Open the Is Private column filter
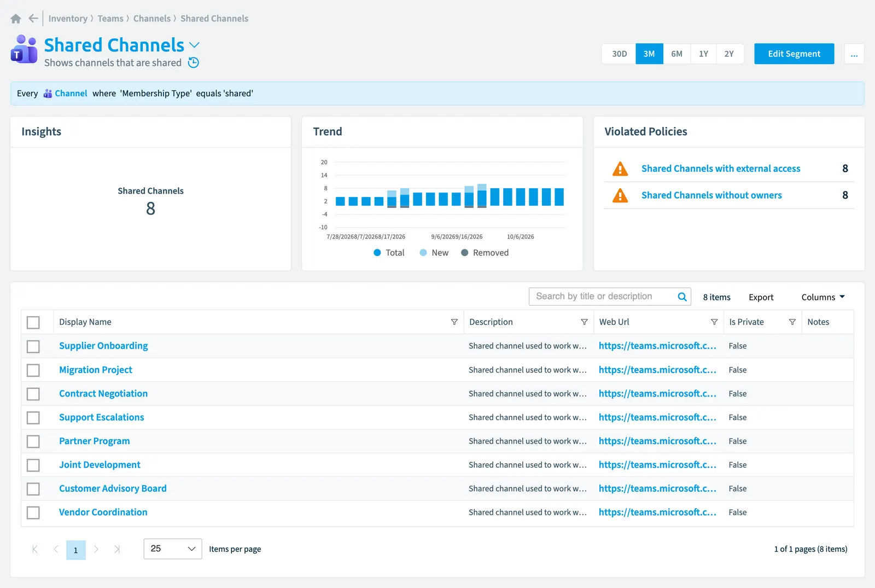875x588 pixels. click(x=792, y=322)
